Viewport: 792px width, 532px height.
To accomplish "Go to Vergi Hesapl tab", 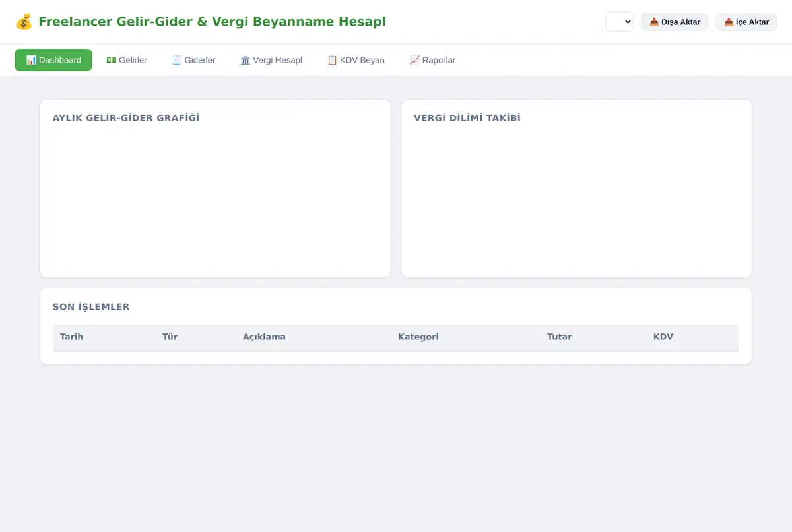I will tap(271, 60).
